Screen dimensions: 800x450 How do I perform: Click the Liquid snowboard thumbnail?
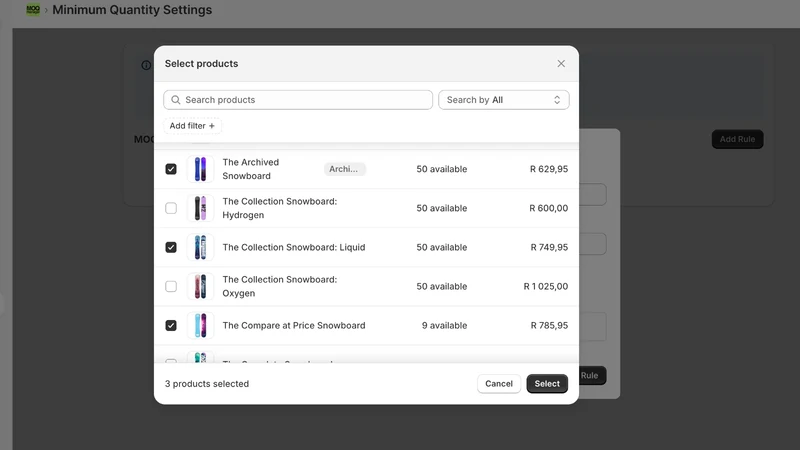201,247
